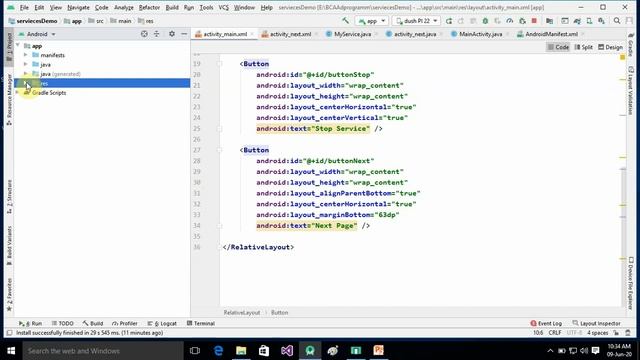Open the Build tool window at bottom
Screen dimensions: 640x360
tap(93, 323)
